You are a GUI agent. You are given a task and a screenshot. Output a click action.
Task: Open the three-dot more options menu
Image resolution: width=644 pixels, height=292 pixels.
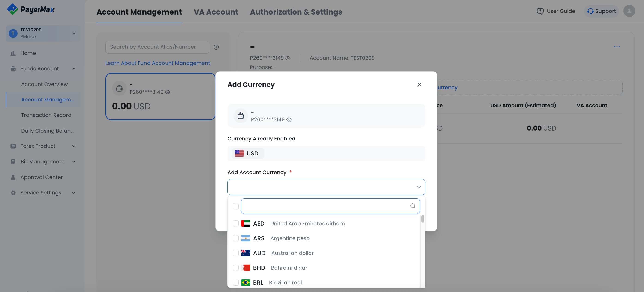(x=617, y=47)
